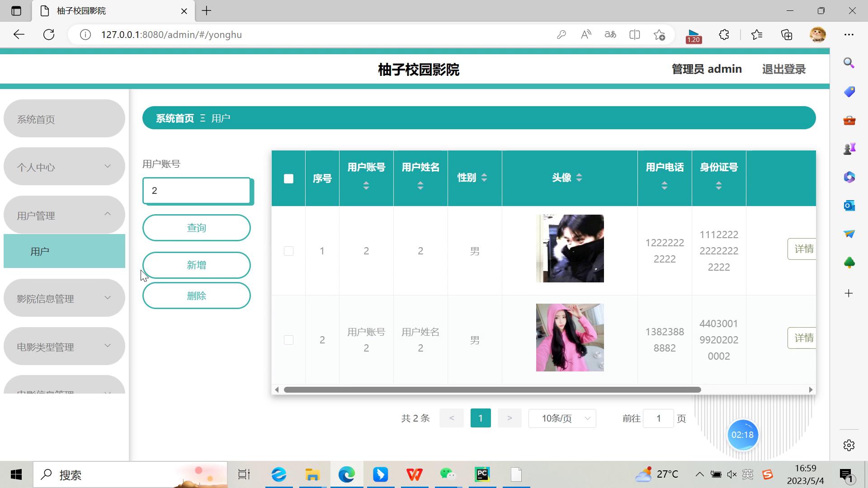The width and height of the screenshot is (868, 488).
Task: Click the 新增 add button
Action: click(x=197, y=265)
